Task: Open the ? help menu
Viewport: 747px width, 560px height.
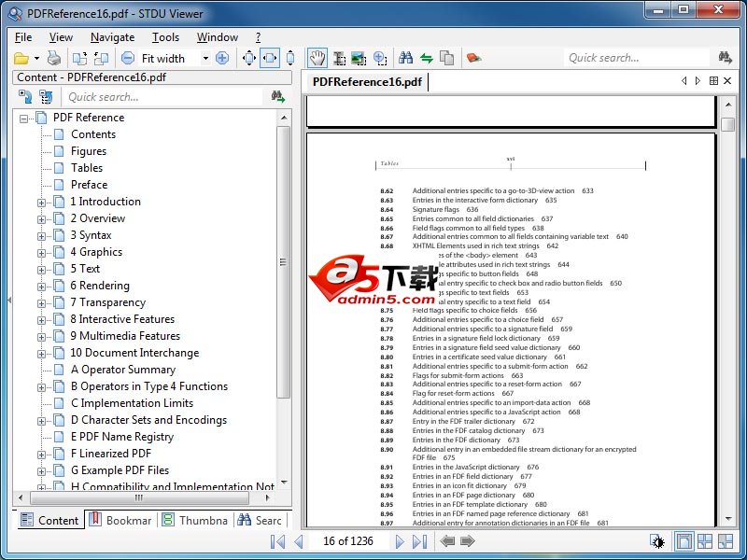Action: 258,37
